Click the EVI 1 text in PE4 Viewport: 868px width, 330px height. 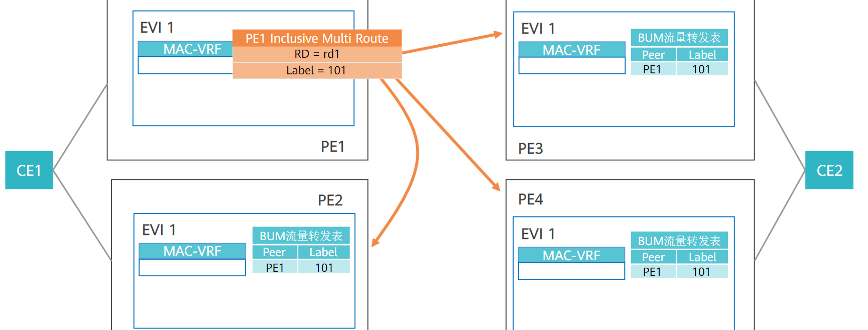538,234
